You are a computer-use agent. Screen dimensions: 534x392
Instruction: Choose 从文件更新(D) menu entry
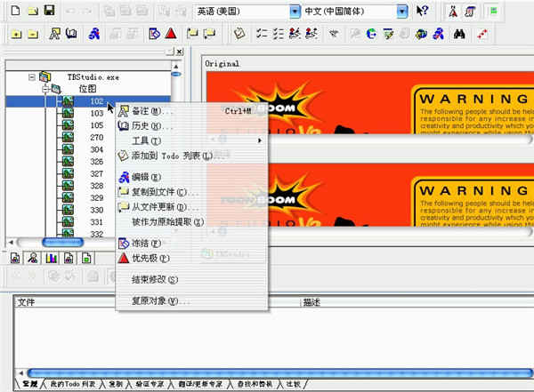[x=191, y=207]
